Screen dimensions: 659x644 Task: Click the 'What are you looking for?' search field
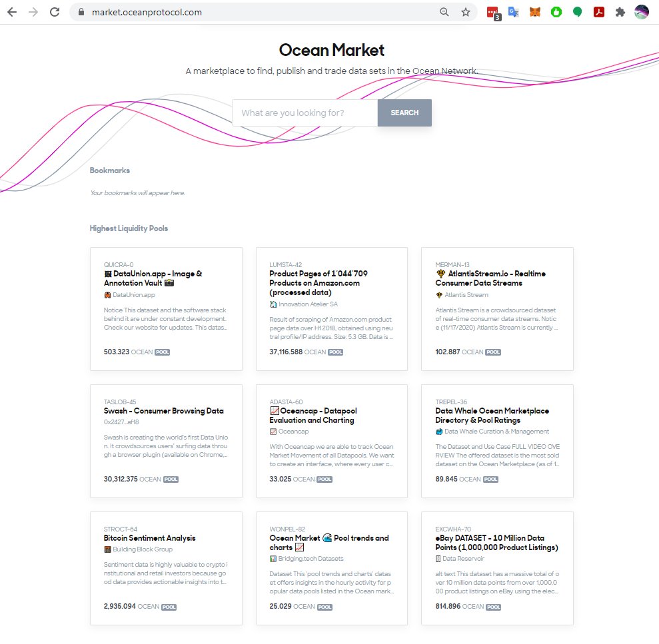[305, 113]
